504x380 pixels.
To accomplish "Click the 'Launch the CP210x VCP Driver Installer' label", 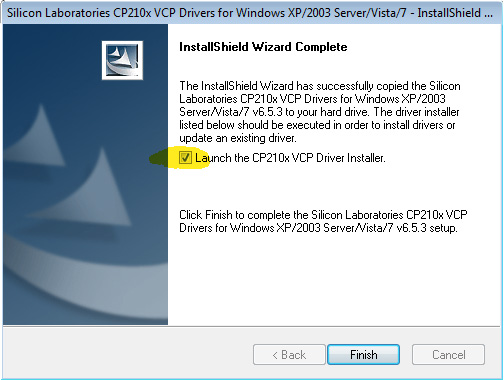I will 290,158.
